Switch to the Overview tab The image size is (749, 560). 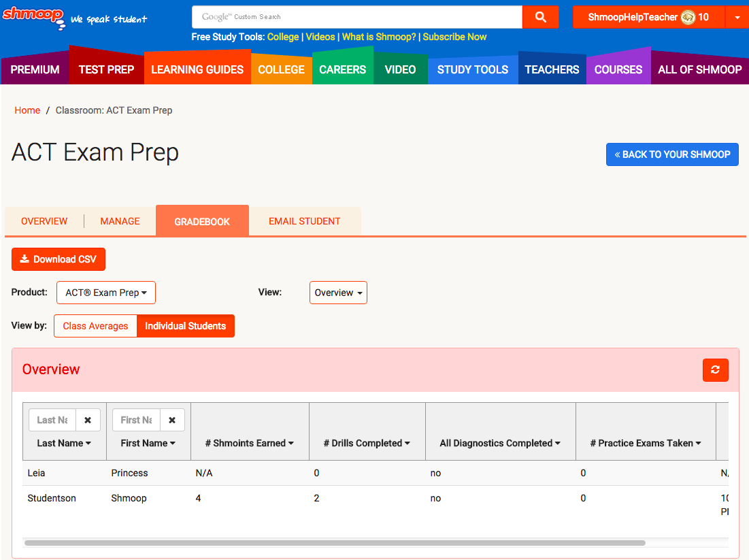click(44, 221)
